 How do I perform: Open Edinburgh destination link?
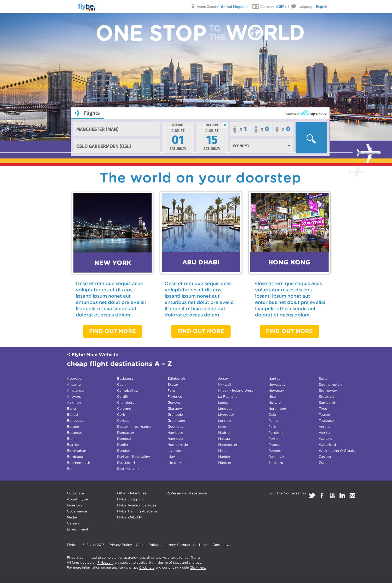point(176,378)
